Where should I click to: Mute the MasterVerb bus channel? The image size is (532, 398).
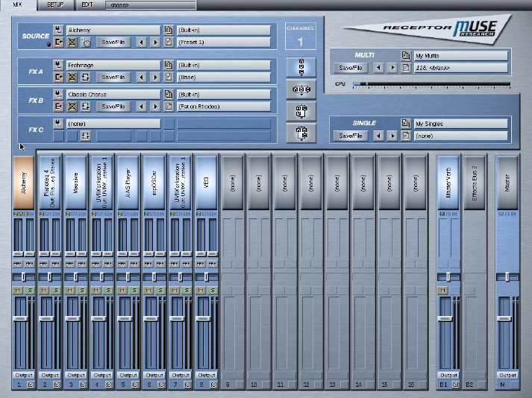tap(442, 290)
